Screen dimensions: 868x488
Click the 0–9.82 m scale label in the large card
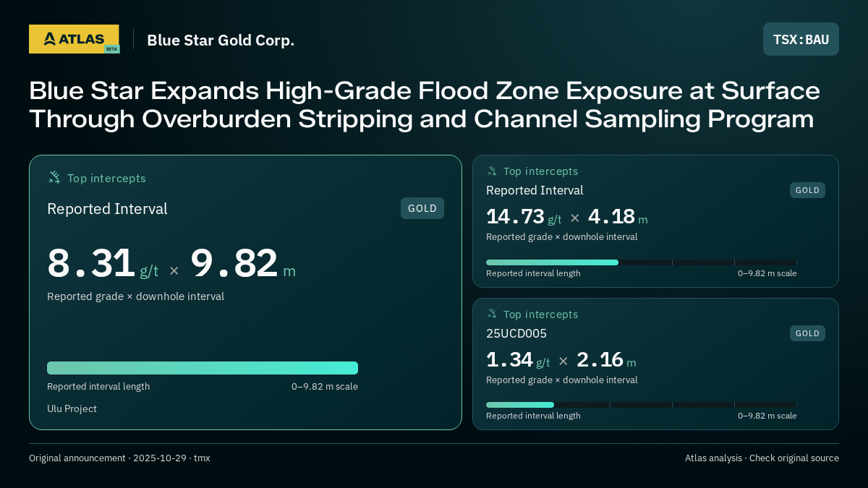[x=325, y=386]
